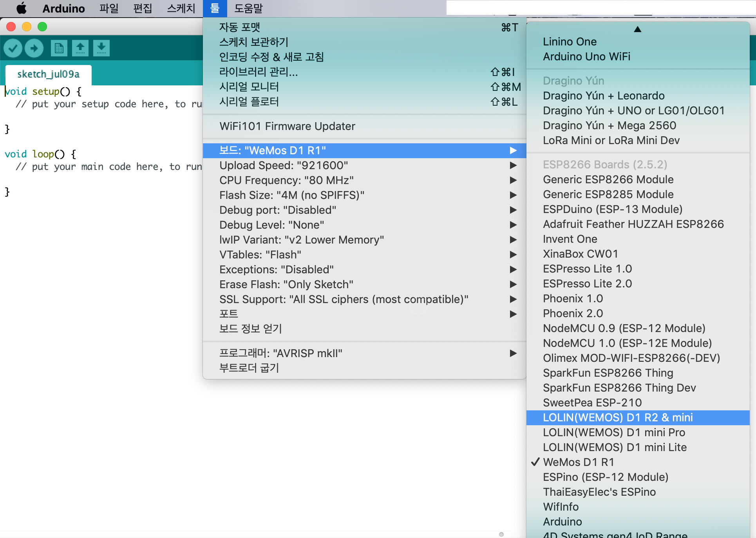Select Dragino Yún + Leonardo board
Screen dimensions: 756x538
[638, 96]
